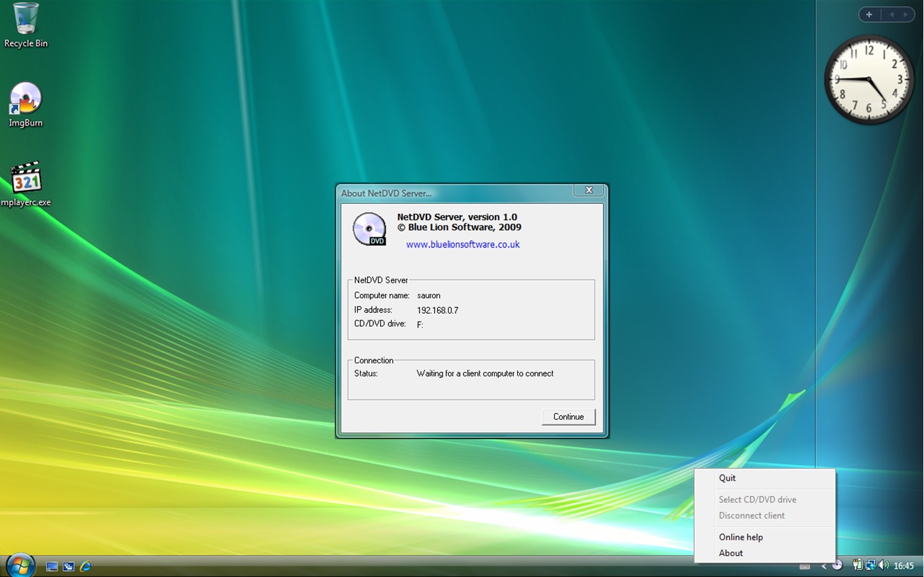Open the Recycle Bin desktop icon
The image size is (924, 577).
click(26, 26)
